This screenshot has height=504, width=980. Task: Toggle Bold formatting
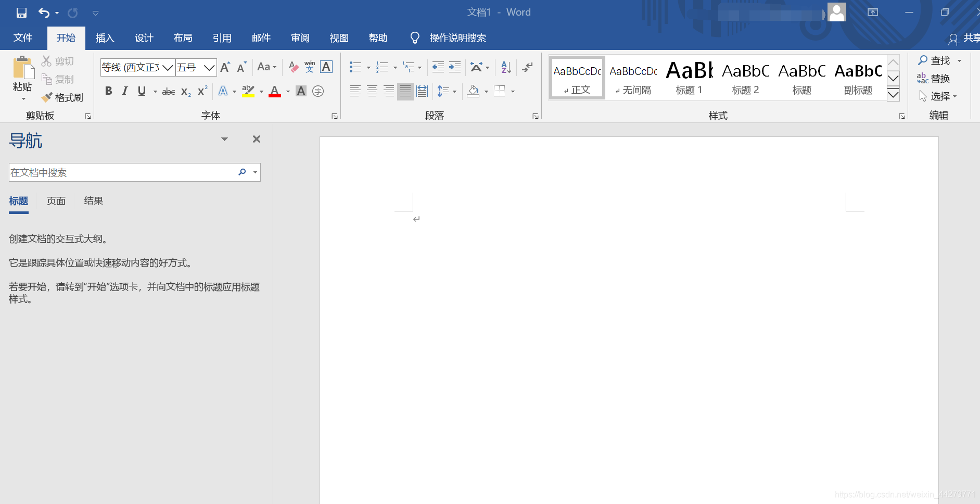109,91
